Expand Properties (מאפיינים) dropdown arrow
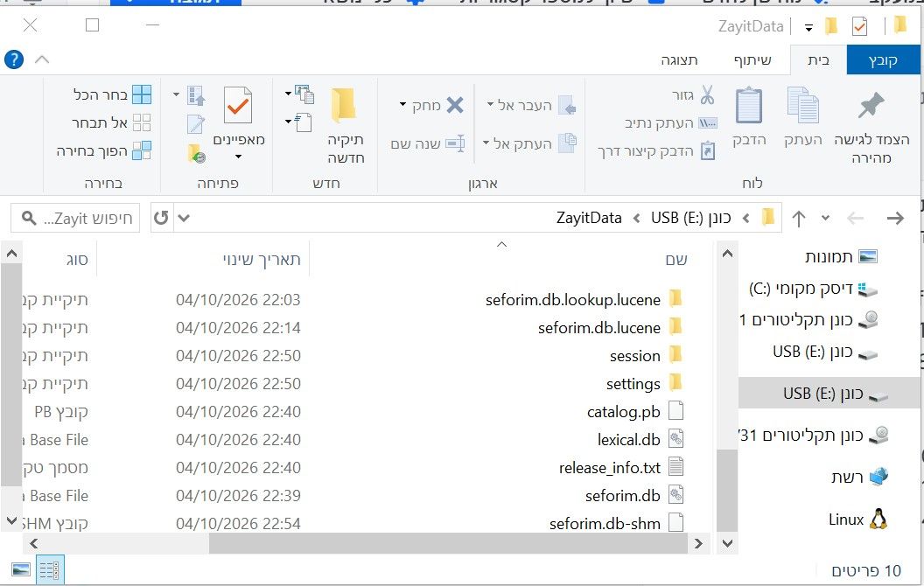Viewport: 924px width, 586px height. click(x=238, y=157)
